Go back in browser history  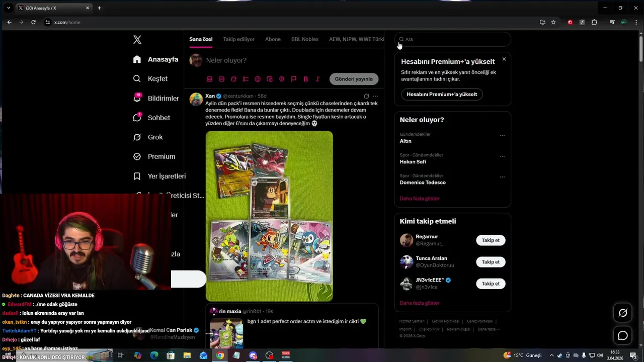pyautogui.click(x=9, y=22)
